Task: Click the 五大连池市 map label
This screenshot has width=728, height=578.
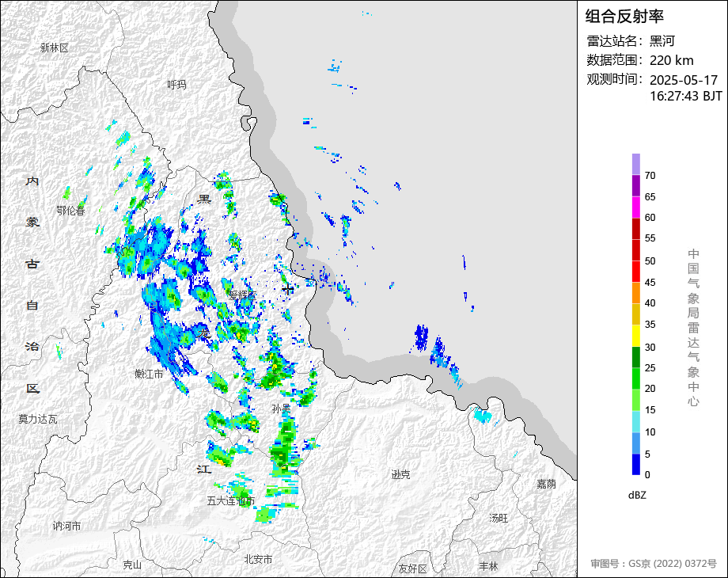Action: [x=231, y=500]
